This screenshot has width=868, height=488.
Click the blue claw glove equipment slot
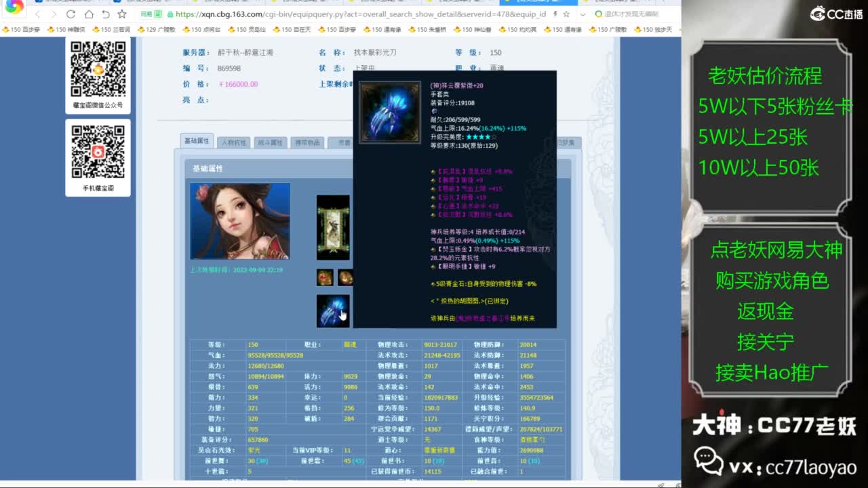pos(333,311)
